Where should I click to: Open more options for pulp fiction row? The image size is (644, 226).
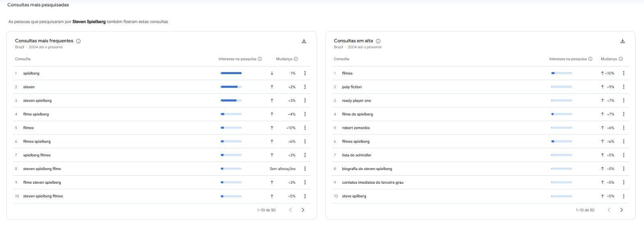pos(623,87)
